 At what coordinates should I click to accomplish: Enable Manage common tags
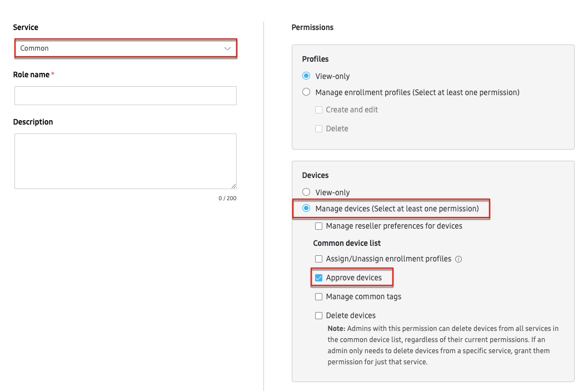click(318, 296)
